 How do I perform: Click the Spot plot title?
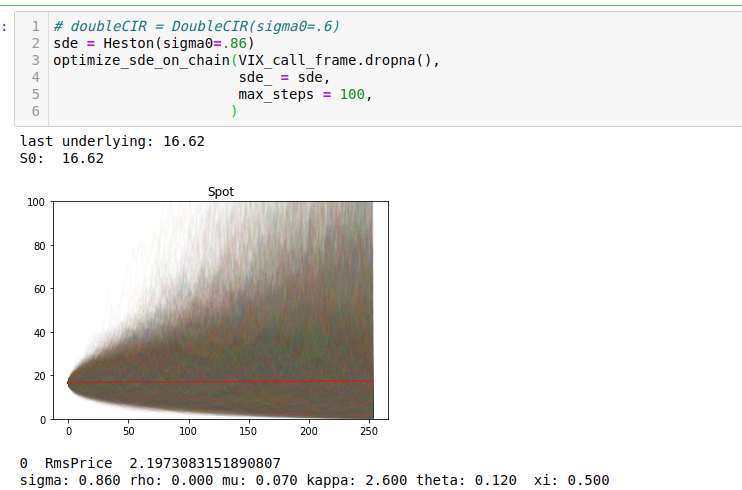[221, 192]
